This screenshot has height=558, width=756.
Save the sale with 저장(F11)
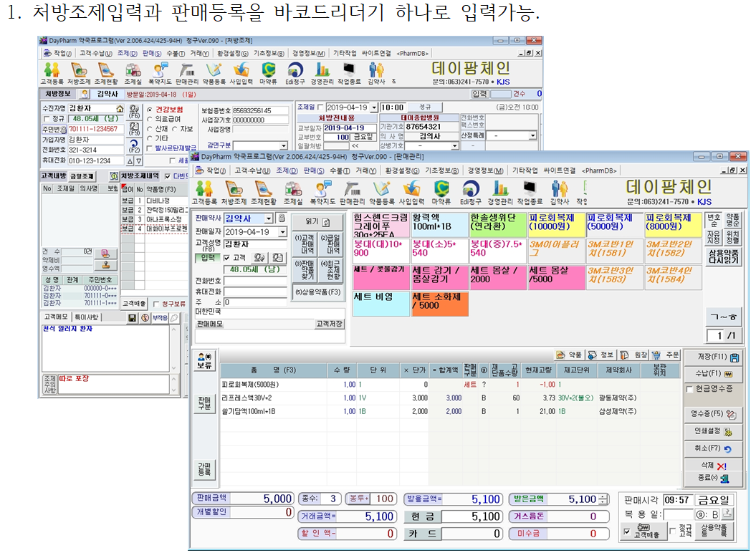point(714,357)
